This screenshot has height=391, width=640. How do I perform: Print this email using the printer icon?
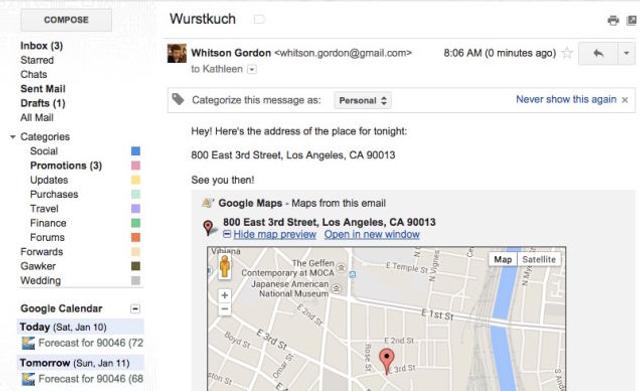click(x=613, y=20)
